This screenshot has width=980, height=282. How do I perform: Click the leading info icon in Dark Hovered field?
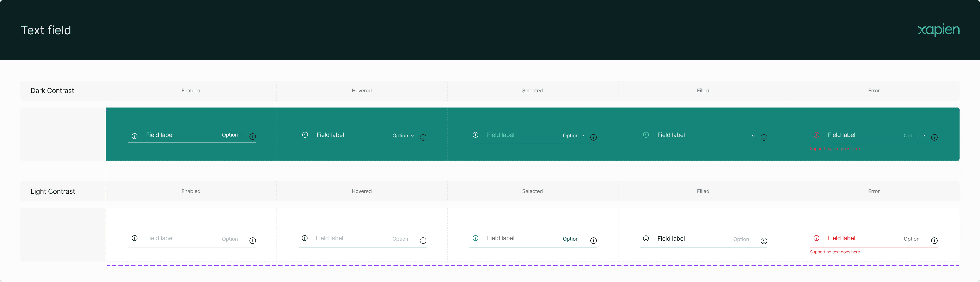pyautogui.click(x=305, y=135)
